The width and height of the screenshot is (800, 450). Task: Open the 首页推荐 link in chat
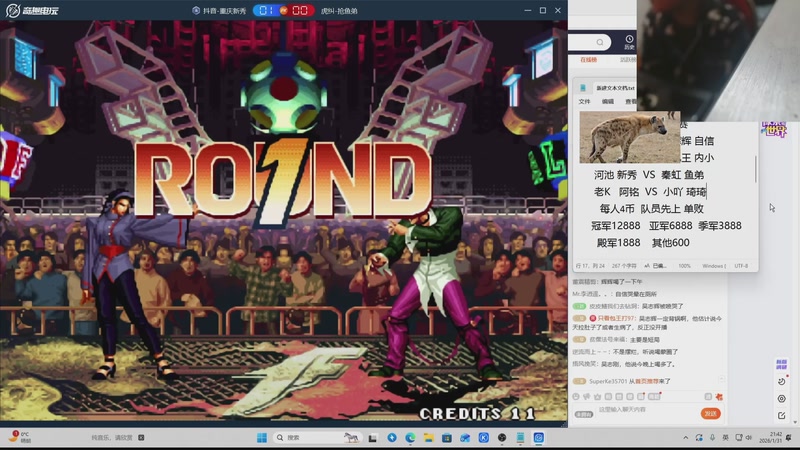pyautogui.click(x=646, y=381)
